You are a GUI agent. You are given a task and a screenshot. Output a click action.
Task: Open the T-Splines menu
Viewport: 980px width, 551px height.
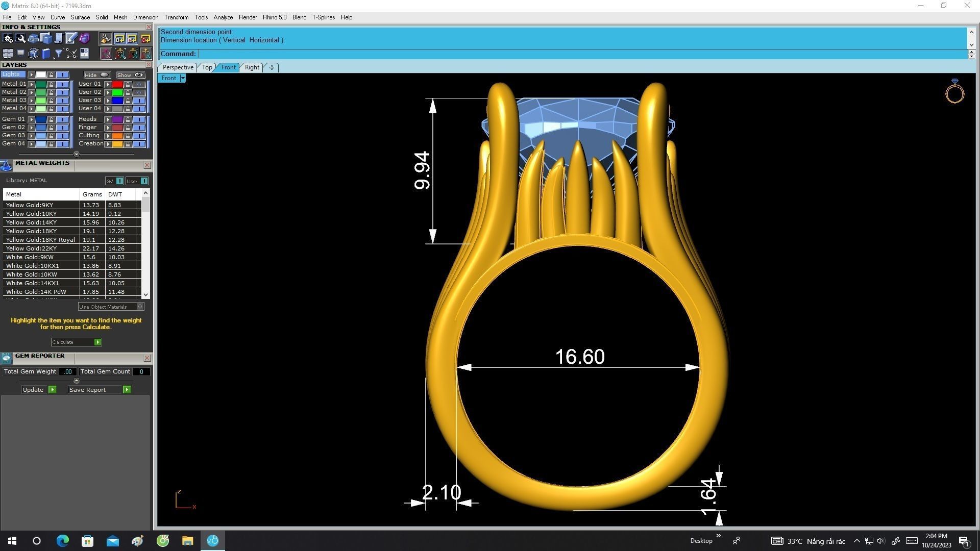click(324, 17)
